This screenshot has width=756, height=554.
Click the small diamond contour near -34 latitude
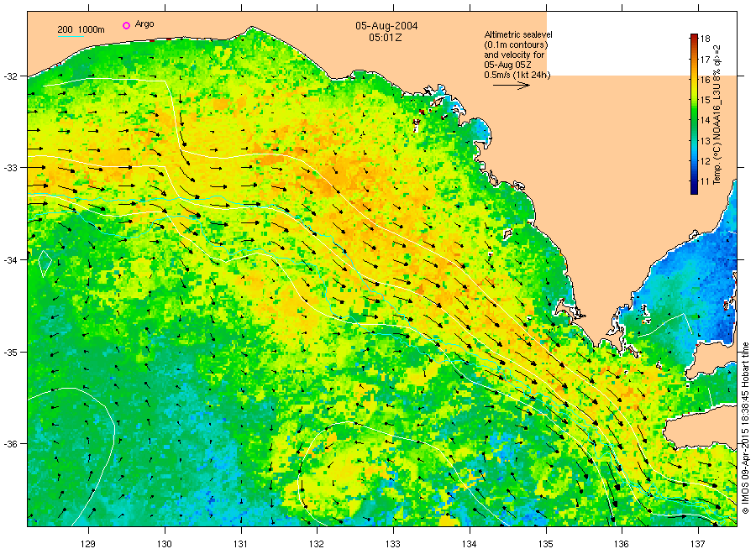(45, 264)
